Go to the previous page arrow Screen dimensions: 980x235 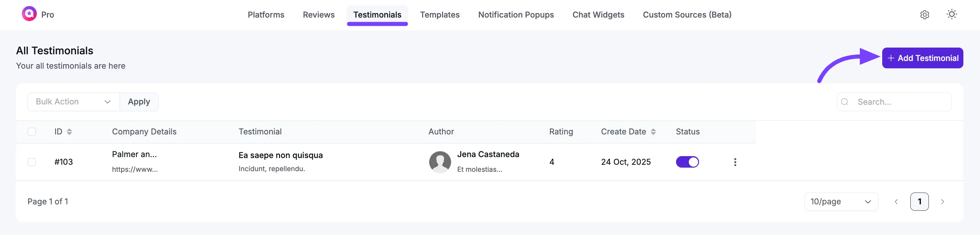click(896, 201)
